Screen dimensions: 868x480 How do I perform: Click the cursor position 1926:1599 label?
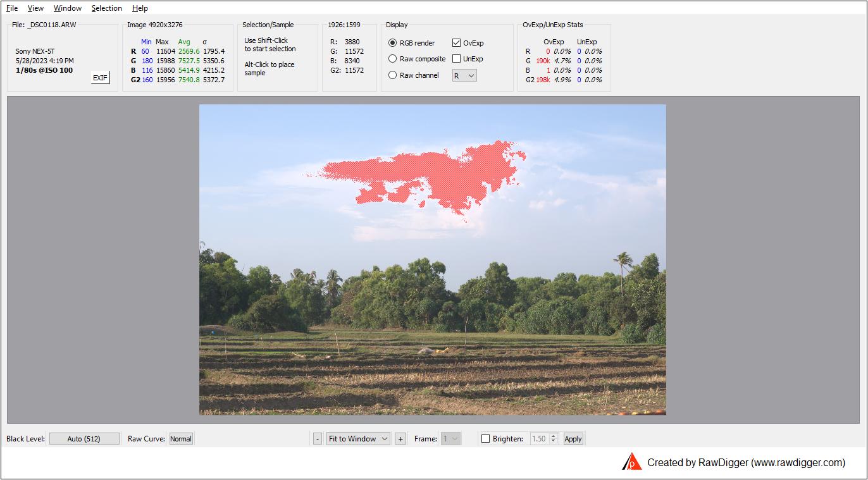tap(344, 25)
